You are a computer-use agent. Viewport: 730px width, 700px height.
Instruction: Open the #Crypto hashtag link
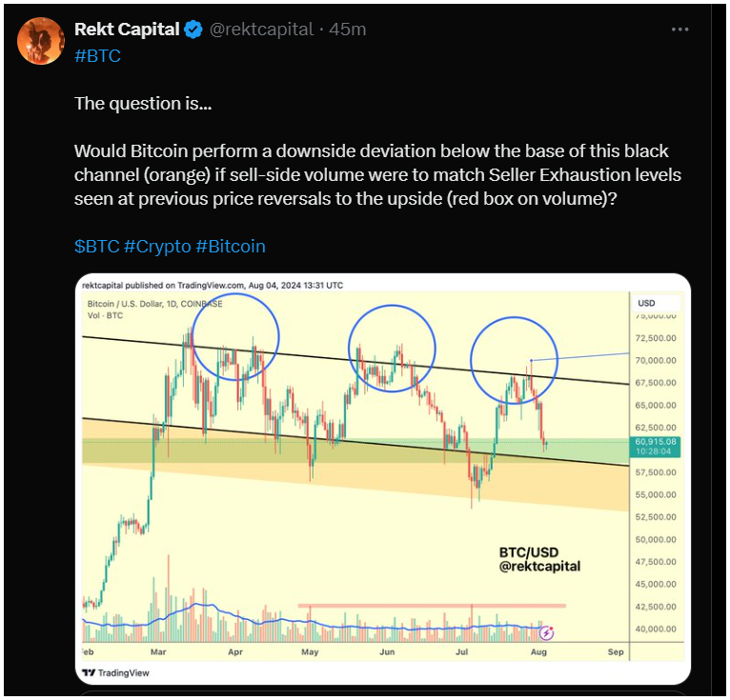[x=157, y=246]
